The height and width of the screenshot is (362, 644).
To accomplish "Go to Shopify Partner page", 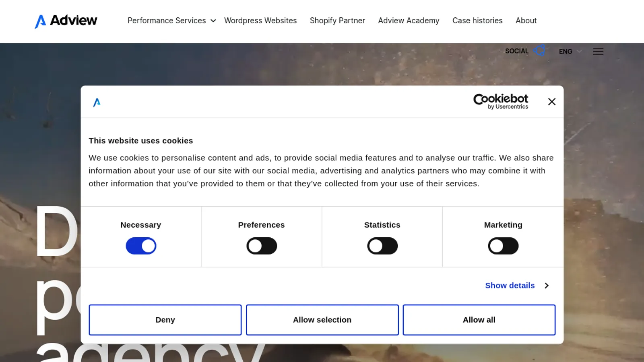I will 337,21.
